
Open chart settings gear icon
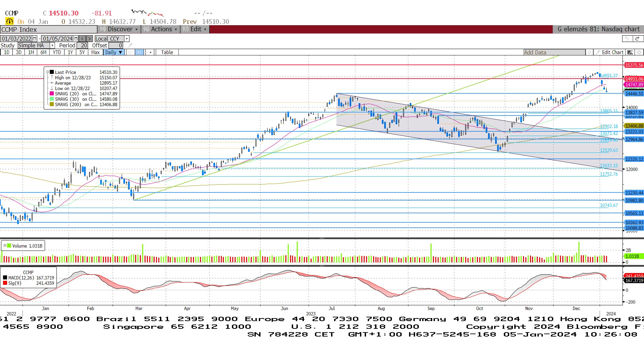639,52
